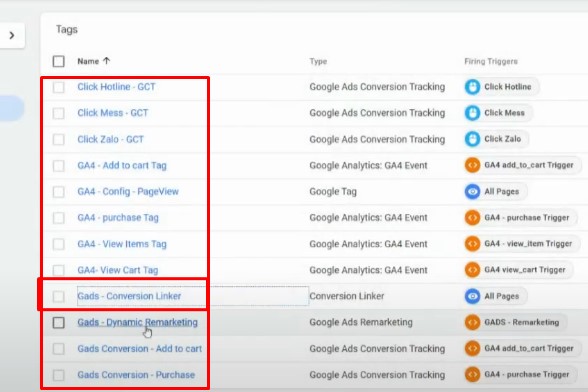Check the box for GA4- View Cart Tag
Viewport: 588px width, 392px height.
point(58,270)
